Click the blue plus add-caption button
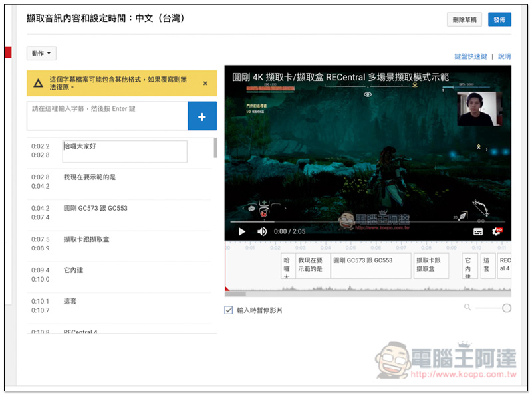The height and width of the screenshot is (396, 532). [x=202, y=116]
